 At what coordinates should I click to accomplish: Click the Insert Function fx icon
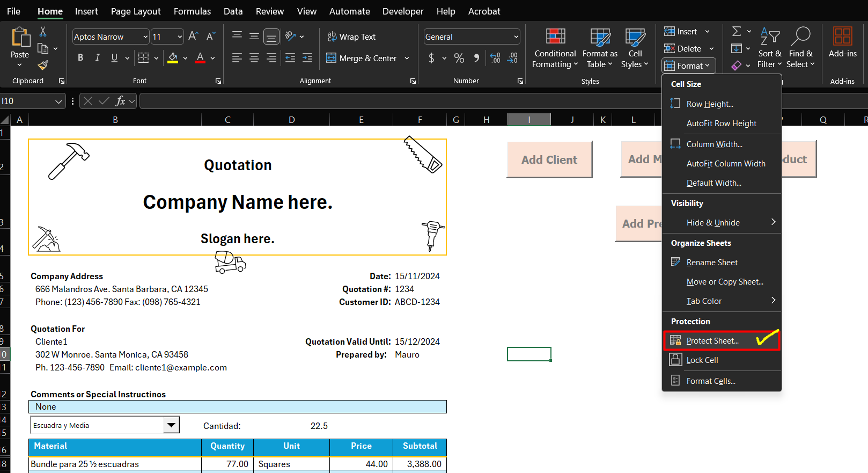[x=121, y=101]
